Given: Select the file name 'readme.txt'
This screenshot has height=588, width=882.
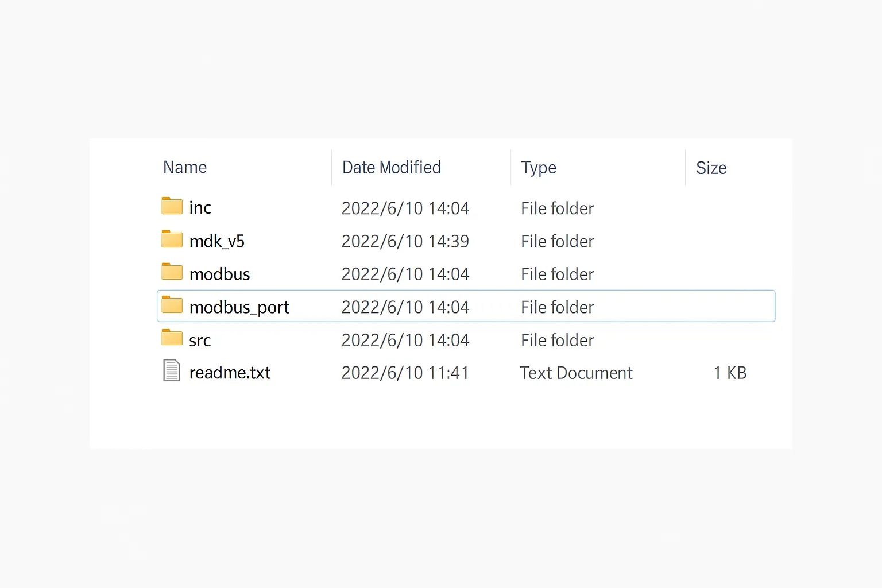Looking at the screenshot, I should click(x=230, y=373).
